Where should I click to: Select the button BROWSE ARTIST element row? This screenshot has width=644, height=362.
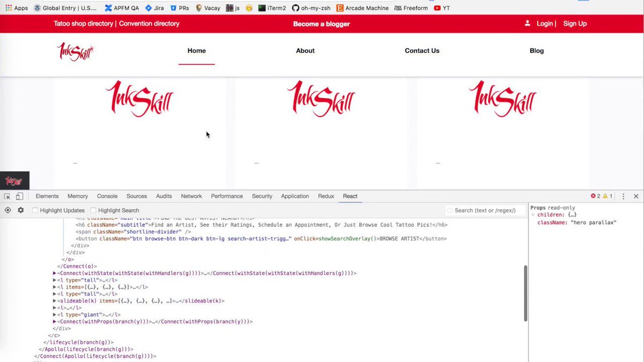(261, 239)
